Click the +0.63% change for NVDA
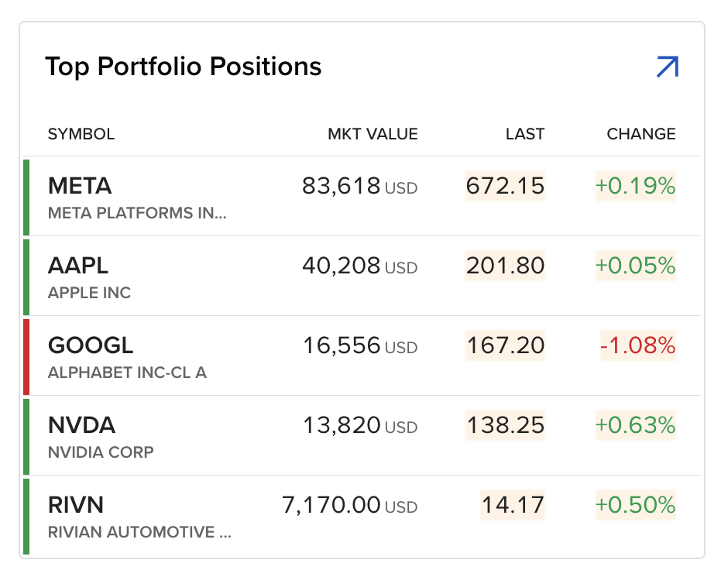Viewport: 728px width, 584px height. coord(635,425)
